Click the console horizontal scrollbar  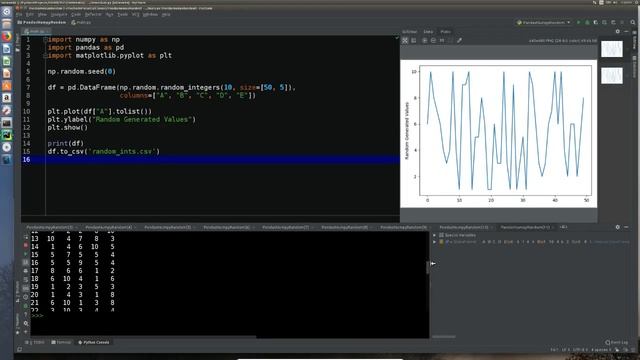[143, 337]
